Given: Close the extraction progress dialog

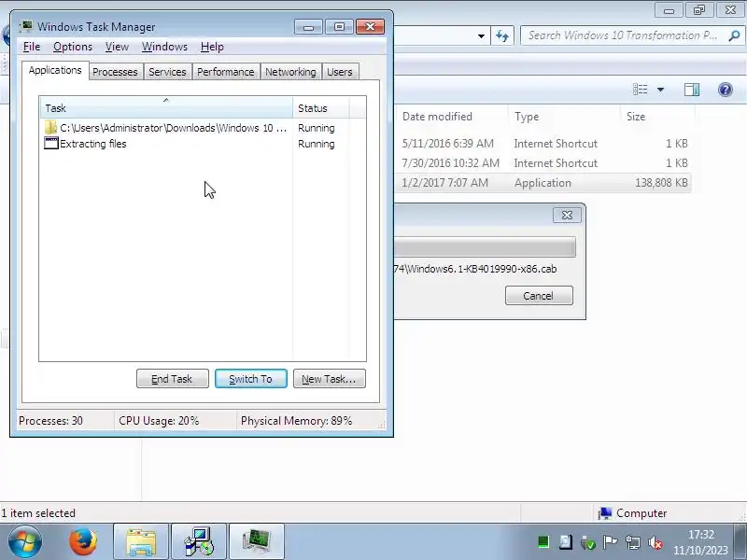Looking at the screenshot, I should (567, 216).
